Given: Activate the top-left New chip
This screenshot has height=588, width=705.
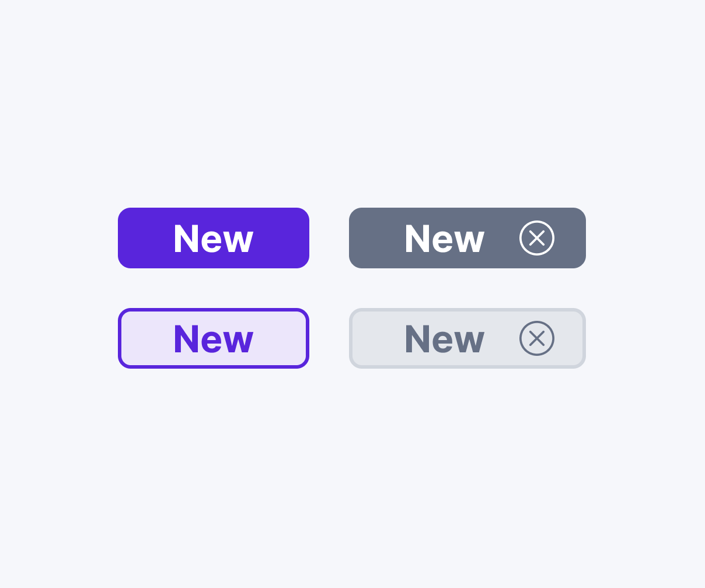Looking at the screenshot, I should tap(213, 238).
